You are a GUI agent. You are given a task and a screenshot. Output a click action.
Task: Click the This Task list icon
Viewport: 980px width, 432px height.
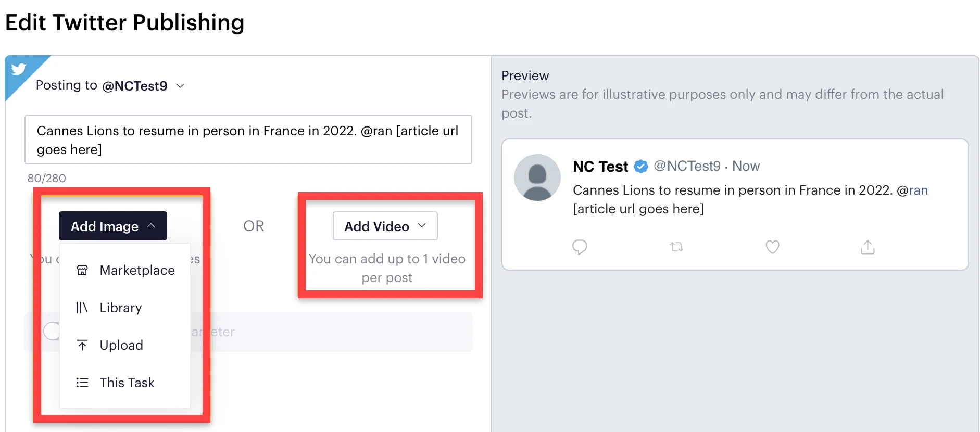tap(82, 383)
